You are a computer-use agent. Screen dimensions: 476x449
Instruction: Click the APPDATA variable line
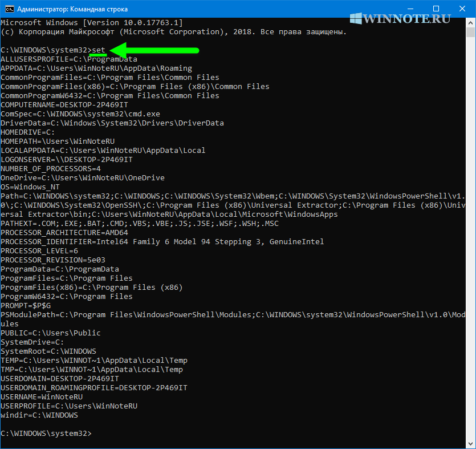(96, 68)
